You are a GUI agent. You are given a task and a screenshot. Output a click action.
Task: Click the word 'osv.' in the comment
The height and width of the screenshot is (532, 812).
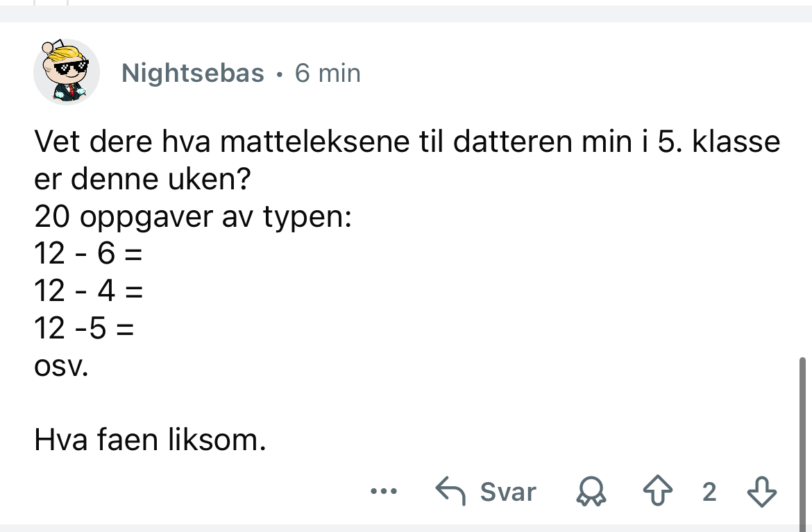(x=61, y=366)
